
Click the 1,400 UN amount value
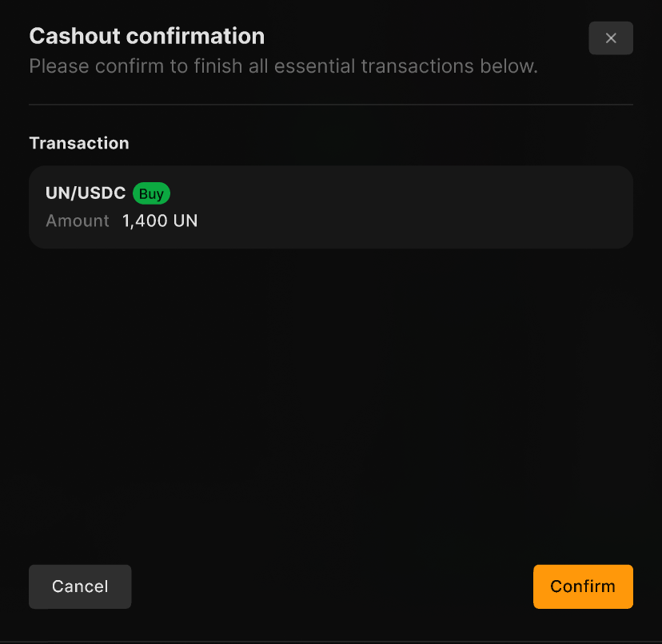coord(160,221)
